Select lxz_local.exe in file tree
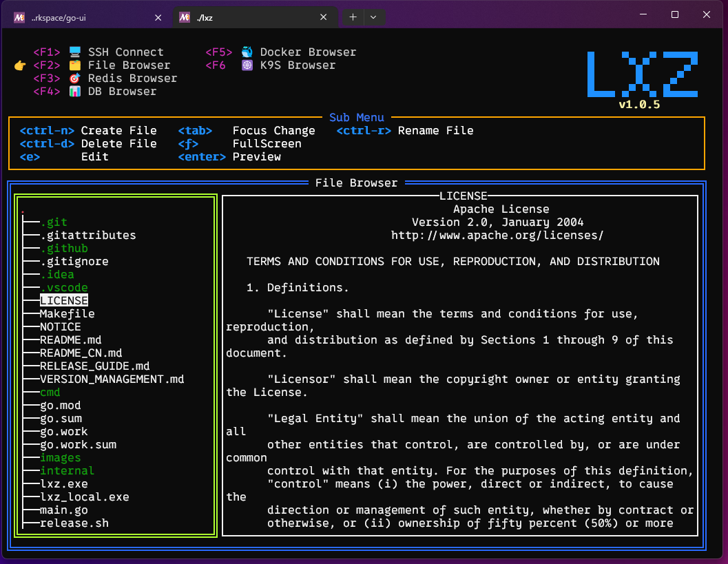 pyautogui.click(x=85, y=497)
